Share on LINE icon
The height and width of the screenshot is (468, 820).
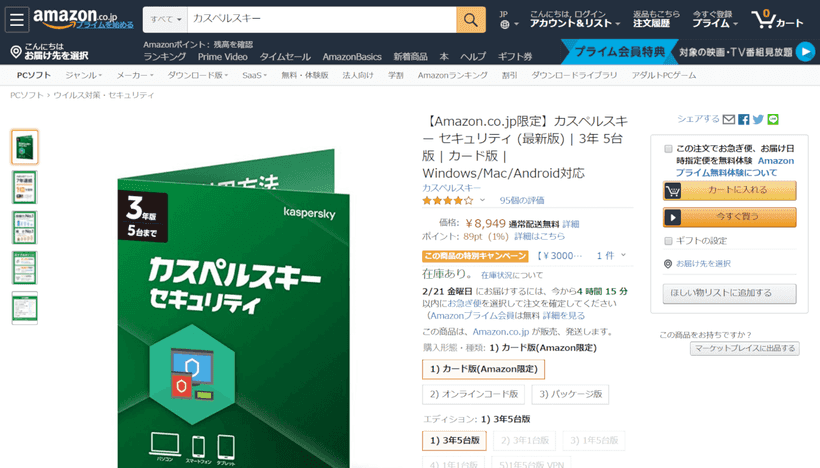coord(773,120)
